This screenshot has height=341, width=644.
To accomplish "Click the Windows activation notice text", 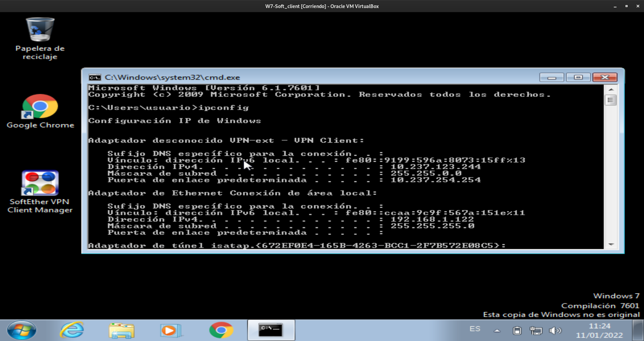I will click(x=561, y=314).
